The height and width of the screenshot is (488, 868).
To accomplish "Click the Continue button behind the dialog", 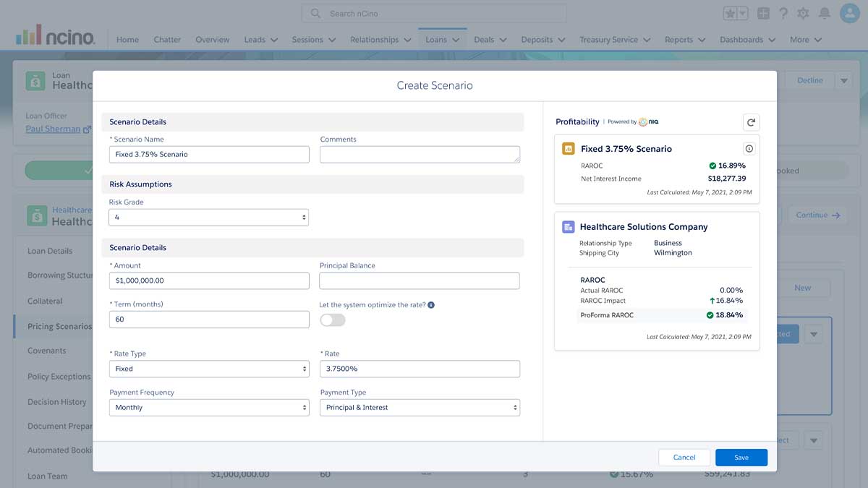I will [817, 215].
